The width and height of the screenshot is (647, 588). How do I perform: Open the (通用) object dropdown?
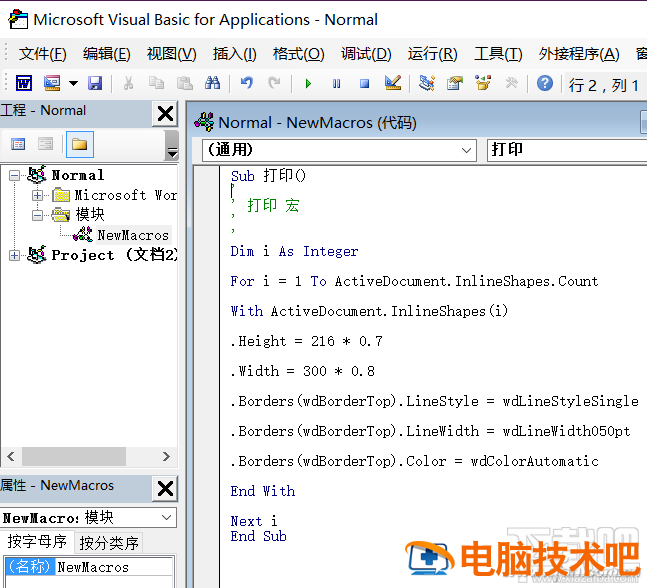[x=466, y=150]
